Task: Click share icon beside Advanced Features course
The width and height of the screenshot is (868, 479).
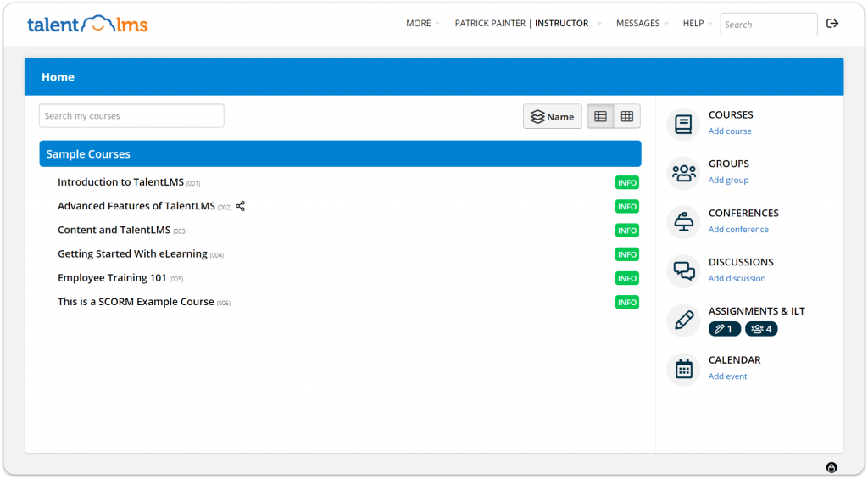Action: point(241,206)
